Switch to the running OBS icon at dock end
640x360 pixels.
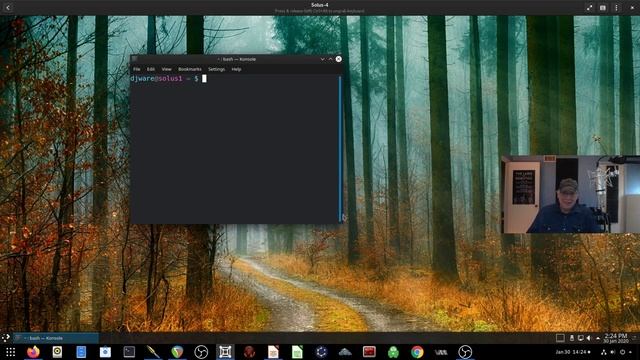coord(465,352)
